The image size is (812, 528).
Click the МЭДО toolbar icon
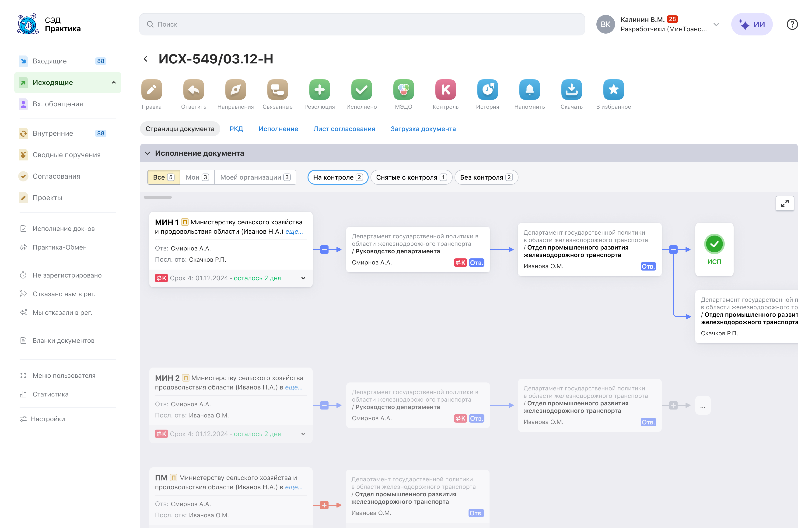coord(403,90)
